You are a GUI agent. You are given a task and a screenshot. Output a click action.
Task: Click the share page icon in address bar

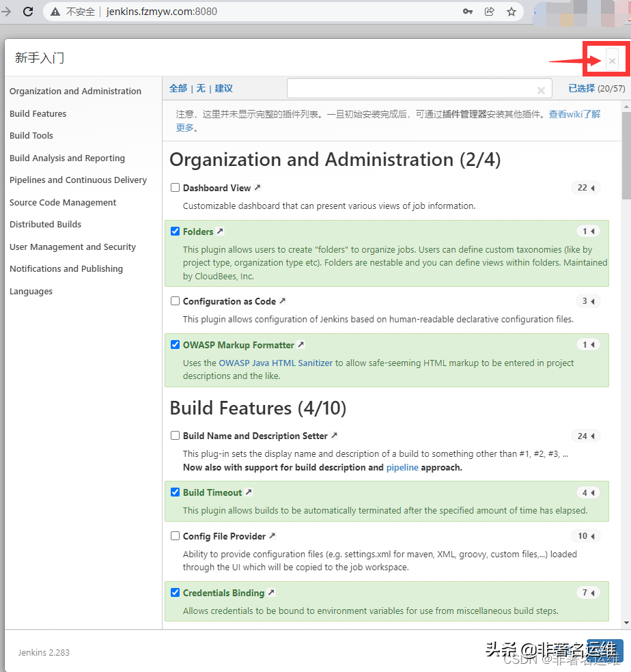[x=489, y=12]
